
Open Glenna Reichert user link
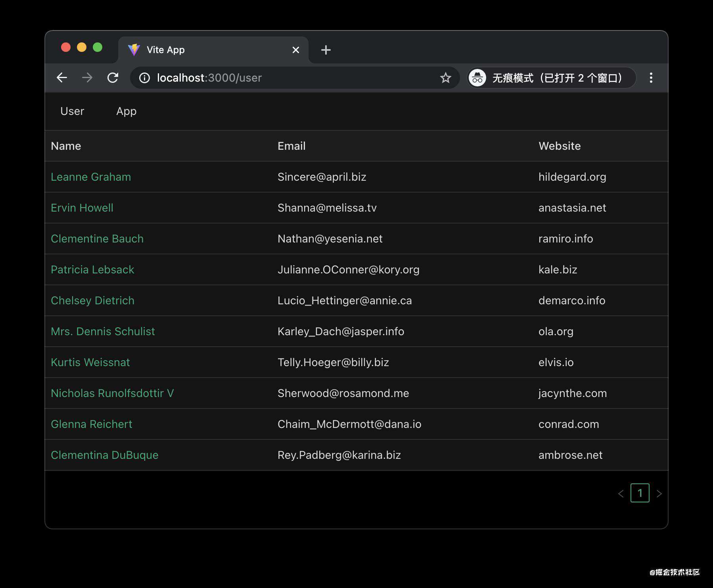(92, 424)
